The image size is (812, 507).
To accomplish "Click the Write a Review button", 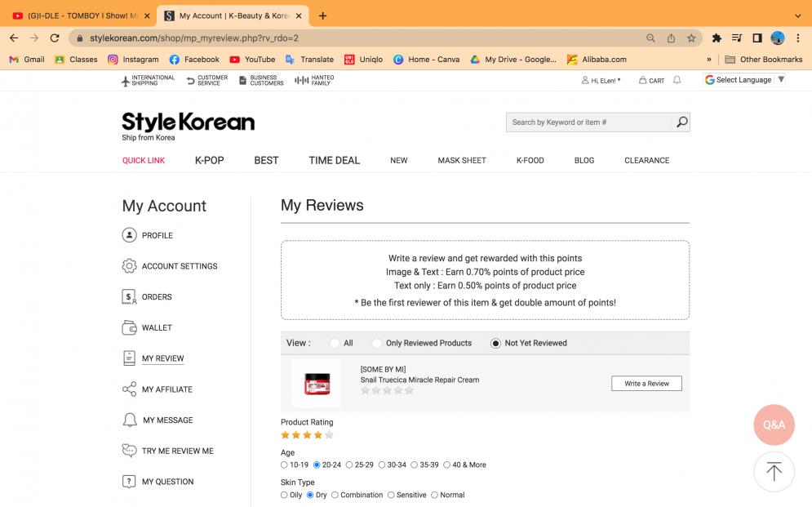I will click(646, 384).
